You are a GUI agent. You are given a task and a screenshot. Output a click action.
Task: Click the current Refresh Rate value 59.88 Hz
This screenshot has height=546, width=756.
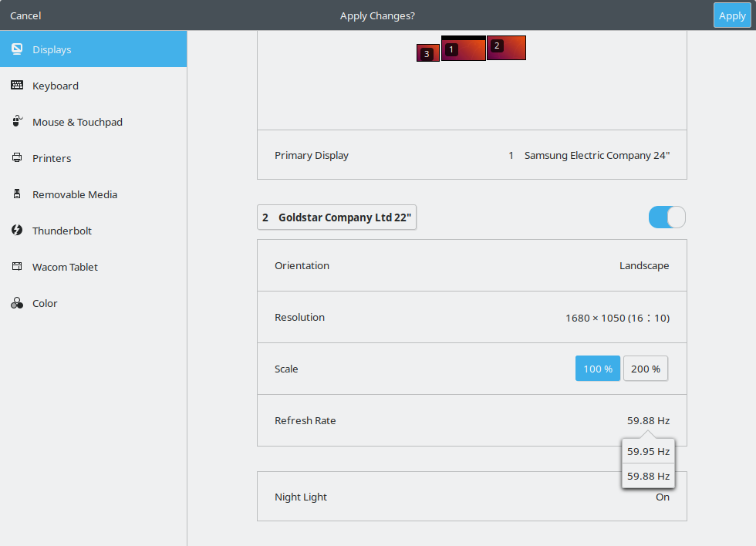(x=648, y=420)
